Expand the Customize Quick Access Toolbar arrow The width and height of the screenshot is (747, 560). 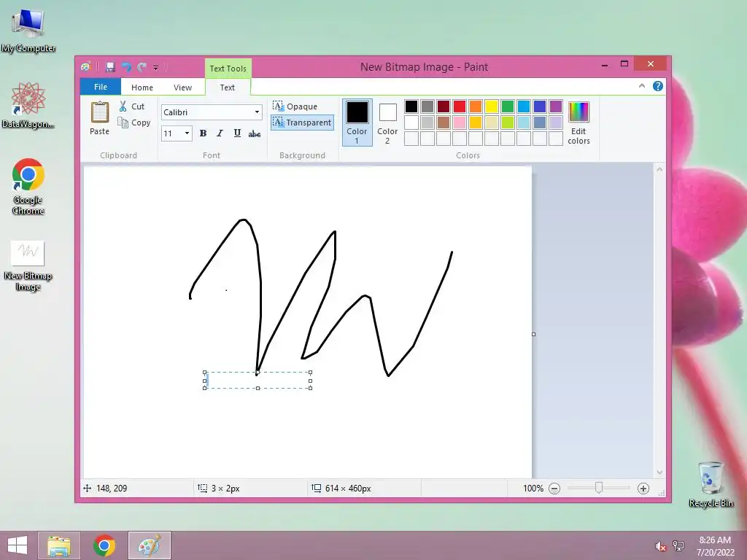[x=156, y=68]
